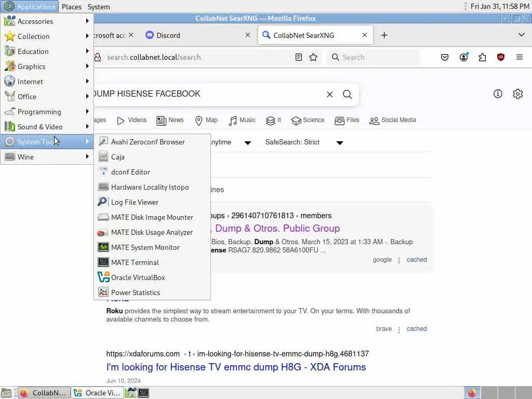Open the SafeSearch: Strict dropdown

pos(304,142)
